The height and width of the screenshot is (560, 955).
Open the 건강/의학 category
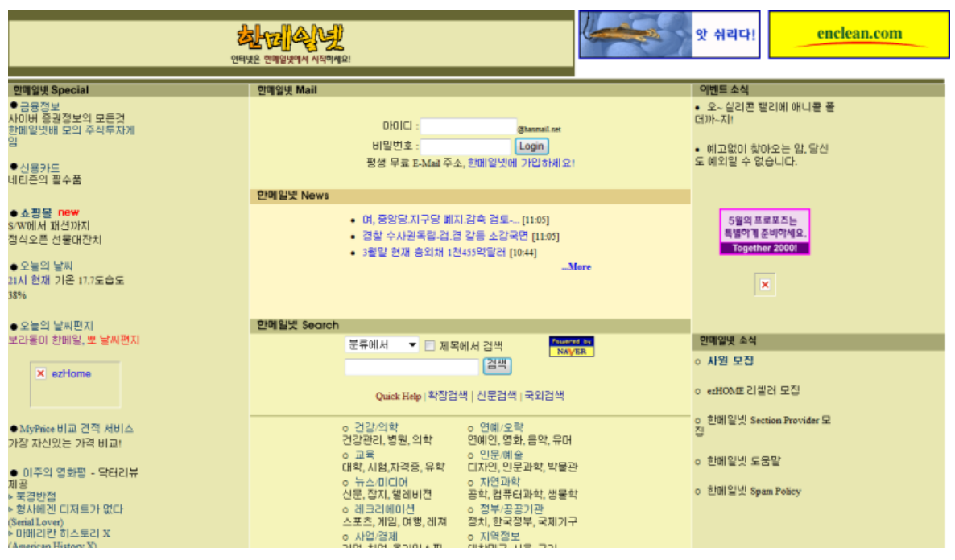click(376, 427)
